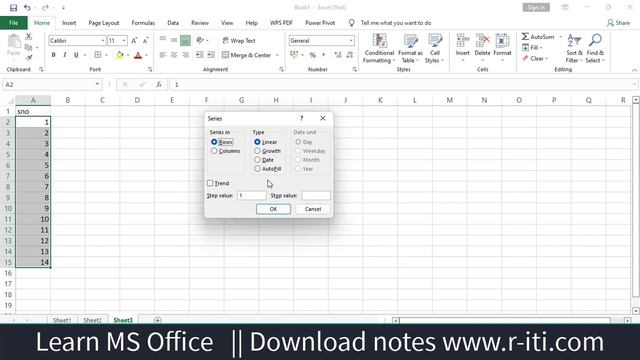Switch to the Data tab
The width and height of the screenshot is (640, 360).
(173, 23)
